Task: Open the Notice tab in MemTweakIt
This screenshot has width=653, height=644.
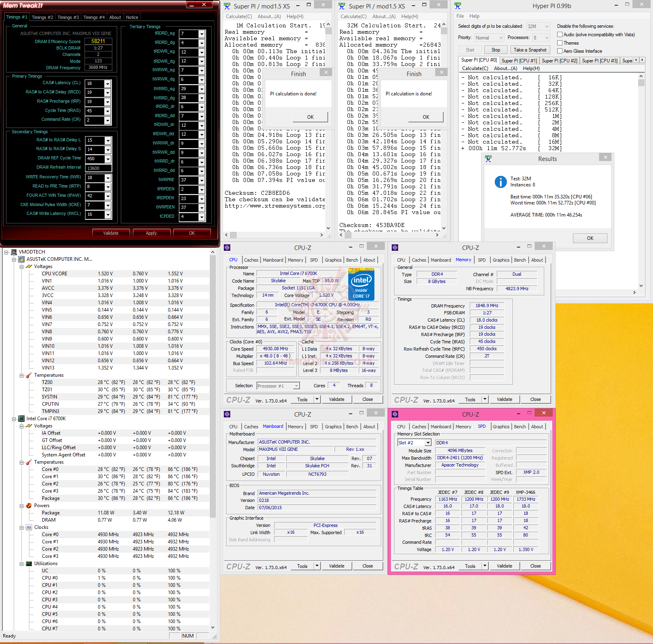Action: pos(132,17)
